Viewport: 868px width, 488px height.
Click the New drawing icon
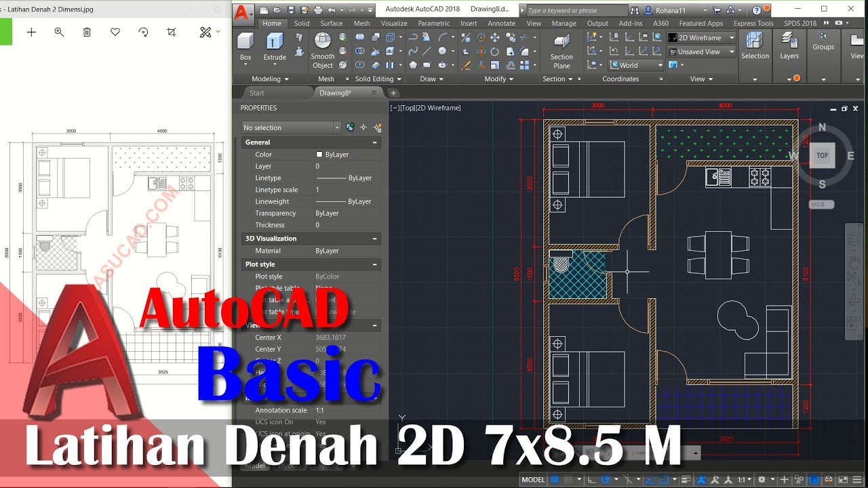tap(264, 10)
